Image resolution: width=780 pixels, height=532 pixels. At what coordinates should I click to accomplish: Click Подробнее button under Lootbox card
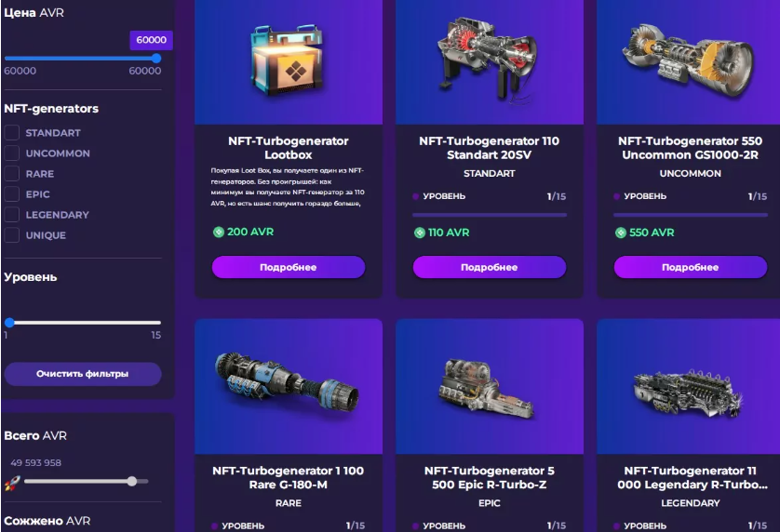point(289,267)
